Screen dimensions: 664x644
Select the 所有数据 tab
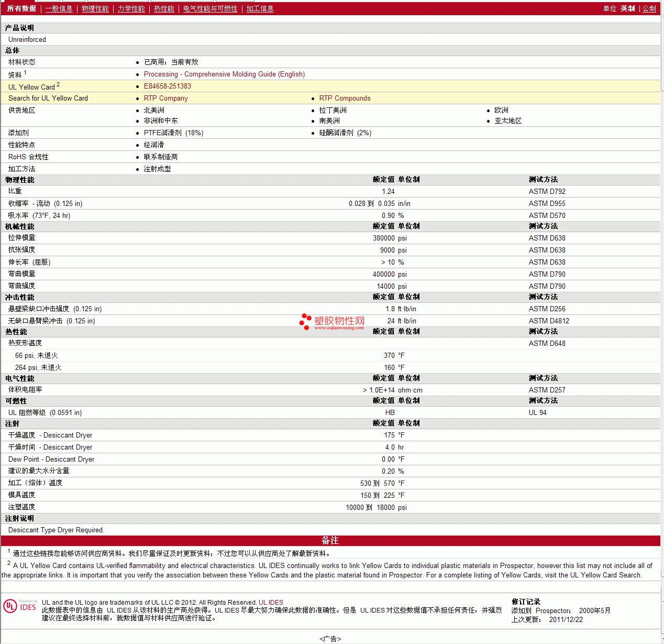pos(21,9)
